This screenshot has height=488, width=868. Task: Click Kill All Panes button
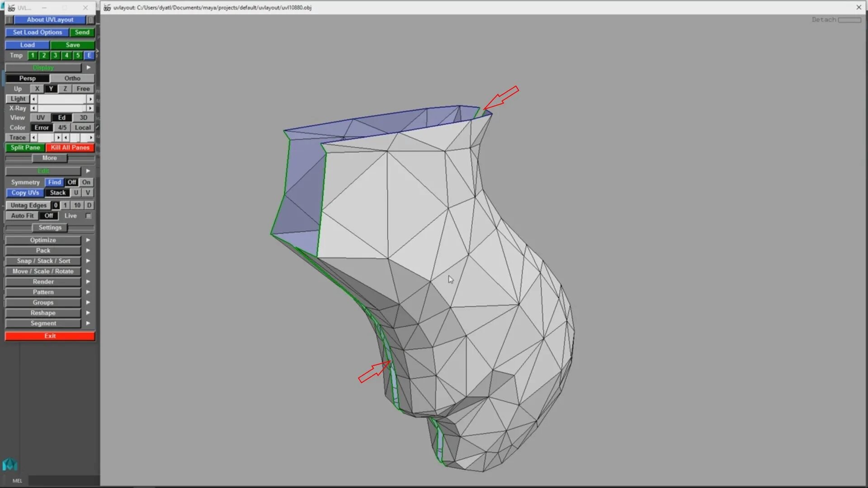(x=70, y=148)
